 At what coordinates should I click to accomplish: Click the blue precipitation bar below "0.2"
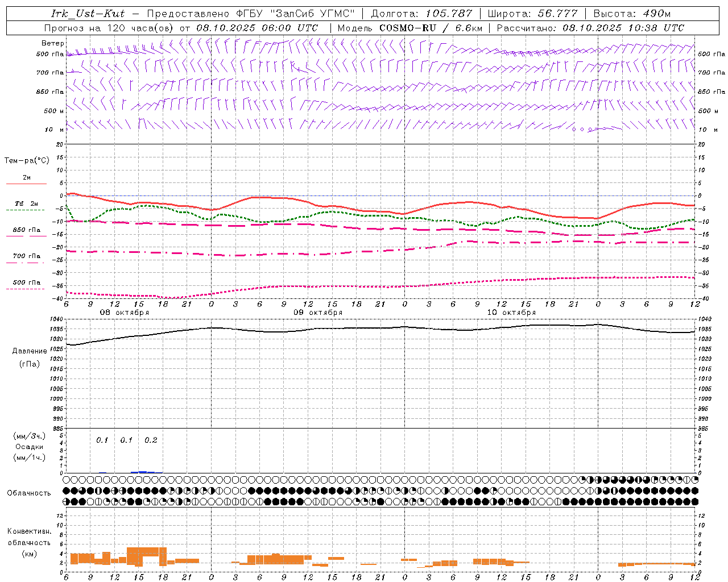tap(146, 472)
